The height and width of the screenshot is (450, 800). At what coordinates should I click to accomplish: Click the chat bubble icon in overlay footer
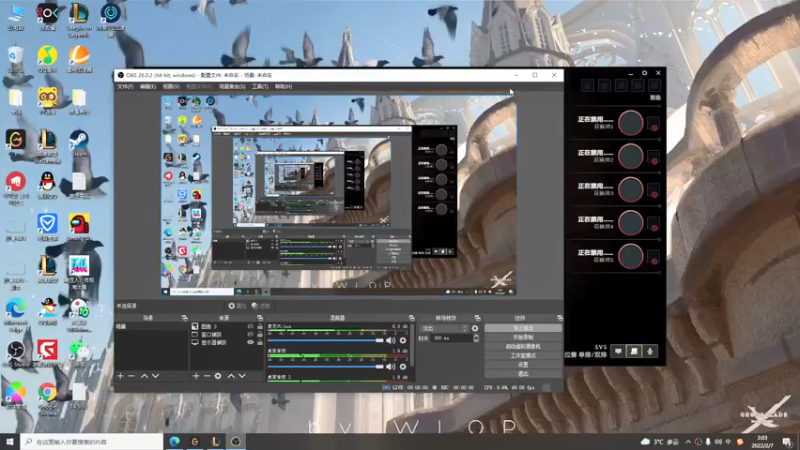point(618,351)
